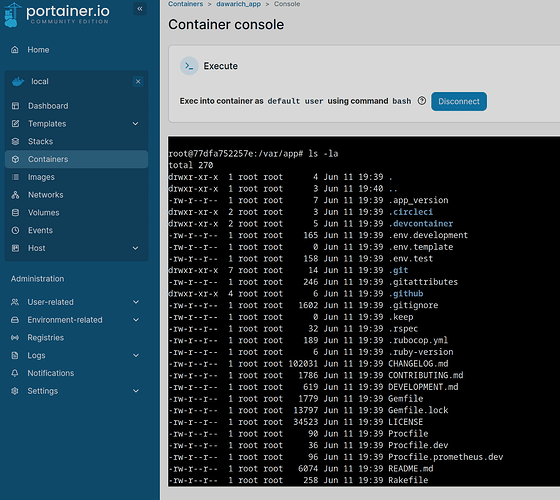Image resolution: width=560 pixels, height=500 pixels.
Task: Close the local environment with X
Action: (x=138, y=82)
